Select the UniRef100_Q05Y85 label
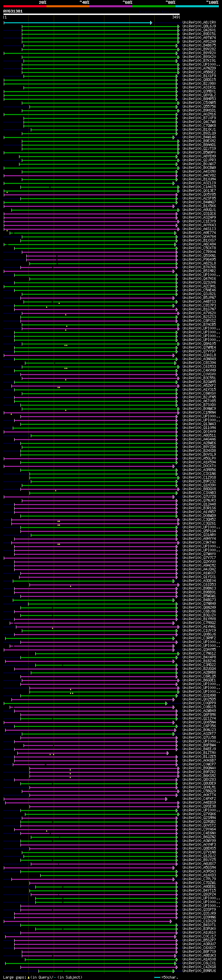The height and width of the screenshot is (980, 222). tap(199, 194)
